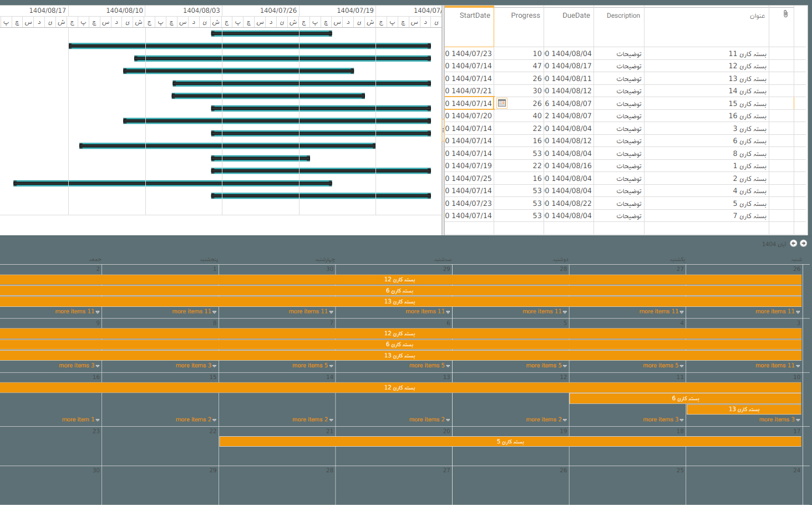This screenshot has height=505, width=812.
Task: Expand "more items 3" under calendar day 9
Action: click(x=79, y=366)
